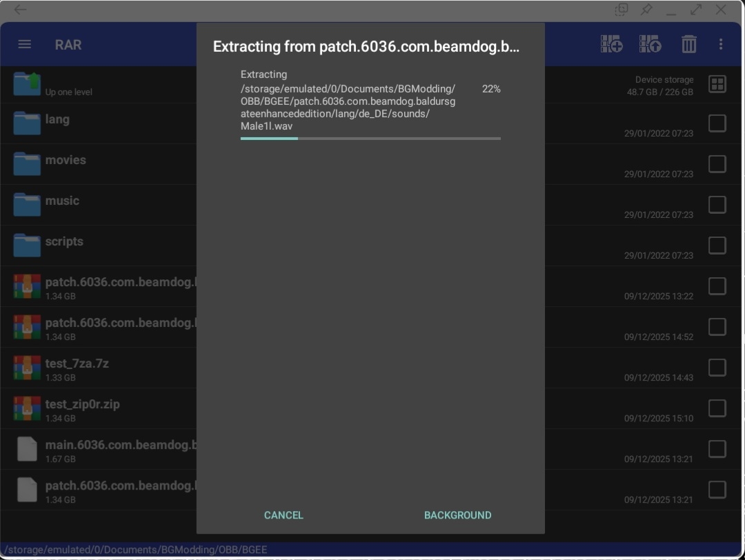Send extraction to background
Viewport: 745px width, 560px height.
457,515
